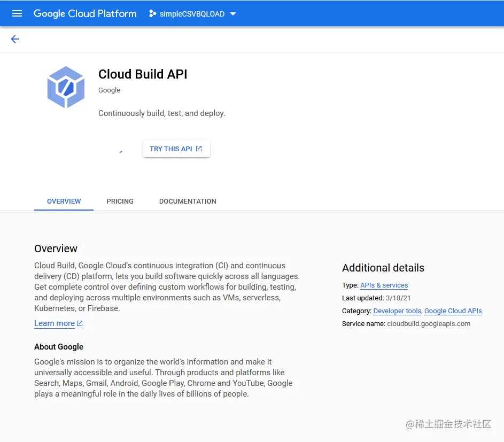504x442 pixels.
Task: Open the APIs & services type link
Action: point(384,285)
